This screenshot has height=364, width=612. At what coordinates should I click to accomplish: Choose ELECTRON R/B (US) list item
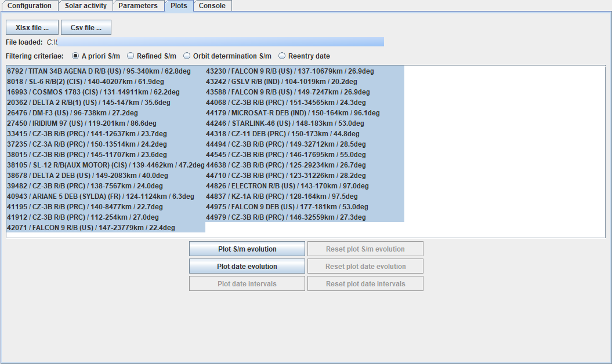pos(287,186)
